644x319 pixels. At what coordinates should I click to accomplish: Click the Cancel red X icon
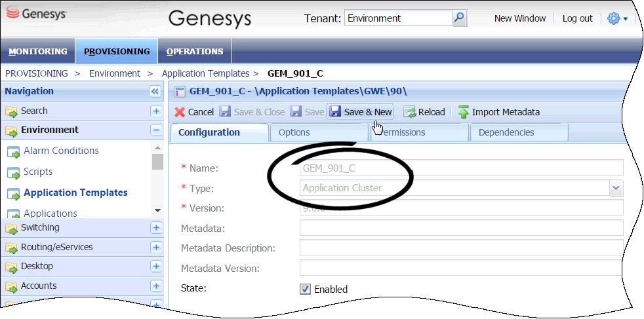180,112
